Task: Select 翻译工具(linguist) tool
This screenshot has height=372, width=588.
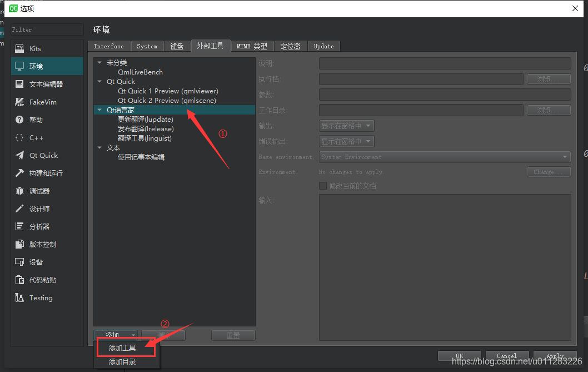Action: 144,138
